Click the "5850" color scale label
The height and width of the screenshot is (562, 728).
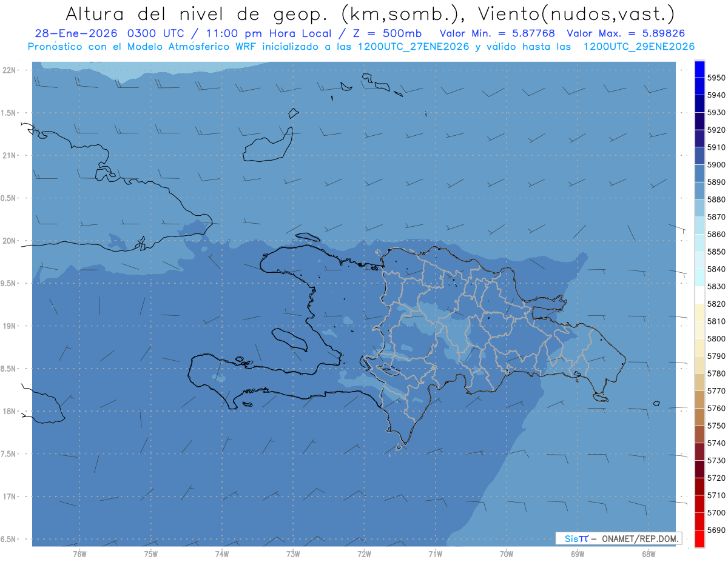[716, 252]
